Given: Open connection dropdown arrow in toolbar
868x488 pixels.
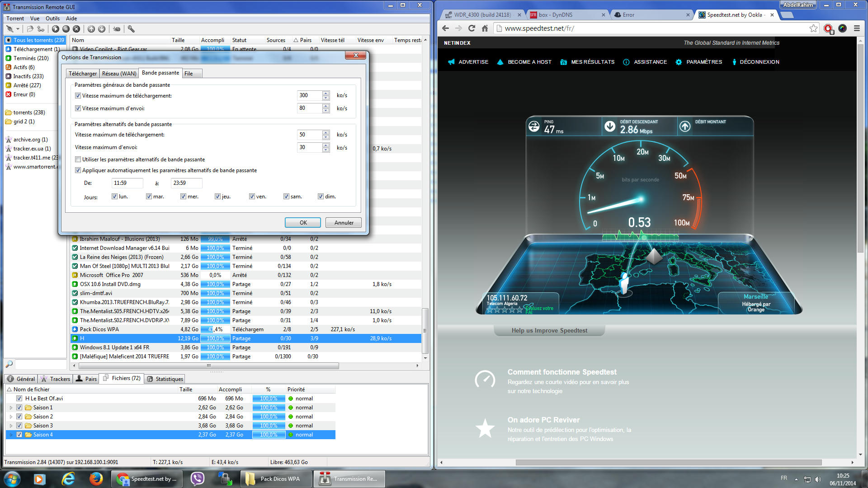Looking at the screenshot, I should click(18, 29).
